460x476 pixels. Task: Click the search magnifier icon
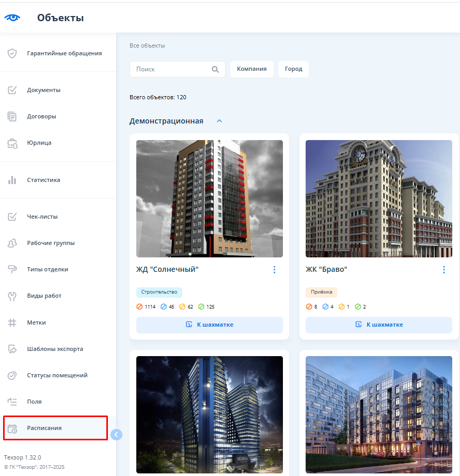click(215, 69)
